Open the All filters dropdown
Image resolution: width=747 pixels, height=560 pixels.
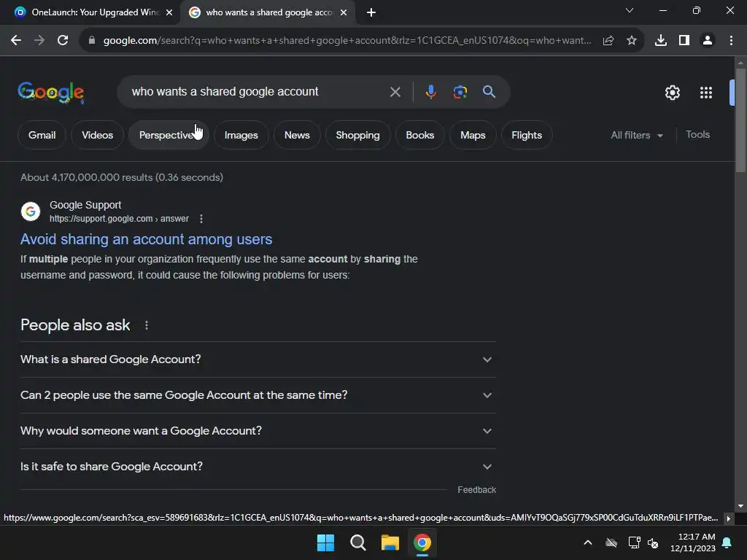click(637, 135)
